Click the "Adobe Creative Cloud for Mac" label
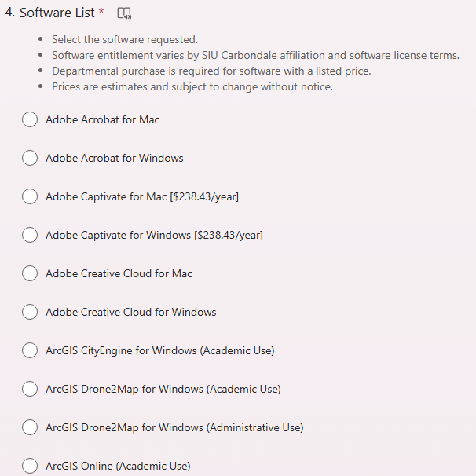The image size is (476, 476). tap(119, 273)
